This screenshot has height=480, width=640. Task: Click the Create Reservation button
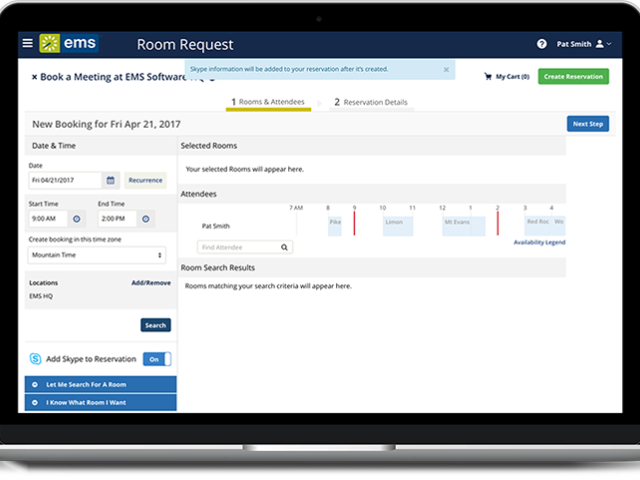point(572,76)
